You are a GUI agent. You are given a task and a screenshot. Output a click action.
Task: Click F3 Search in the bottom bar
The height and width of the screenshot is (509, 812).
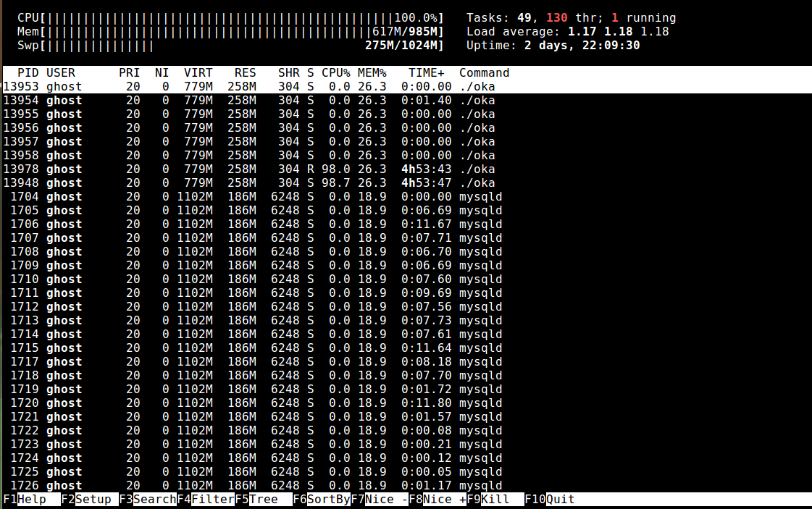154,500
